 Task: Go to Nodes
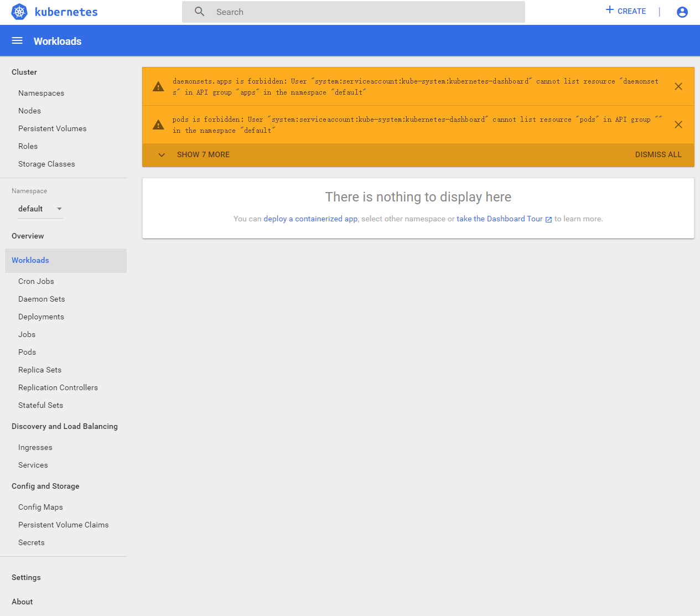point(29,111)
